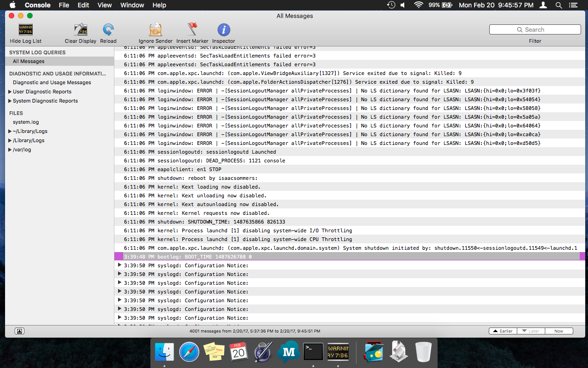Open Calendar from the Dock

coord(238,352)
